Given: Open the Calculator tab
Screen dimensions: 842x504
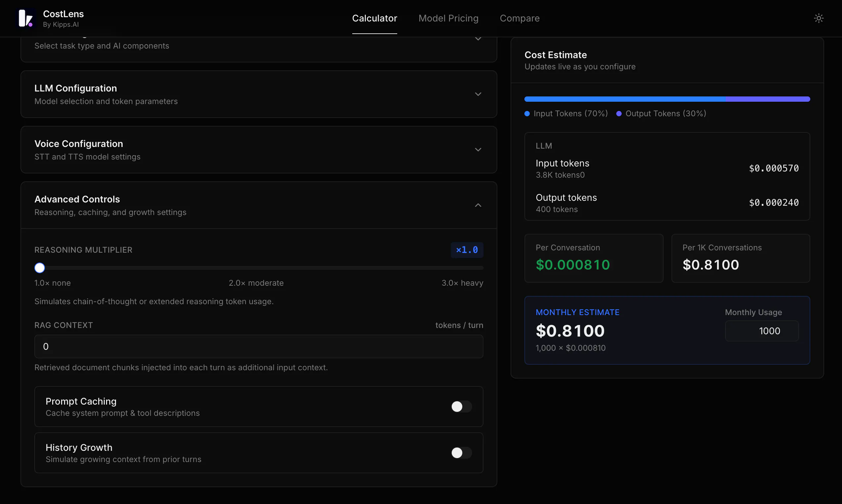Looking at the screenshot, I should tap(374, 18).
